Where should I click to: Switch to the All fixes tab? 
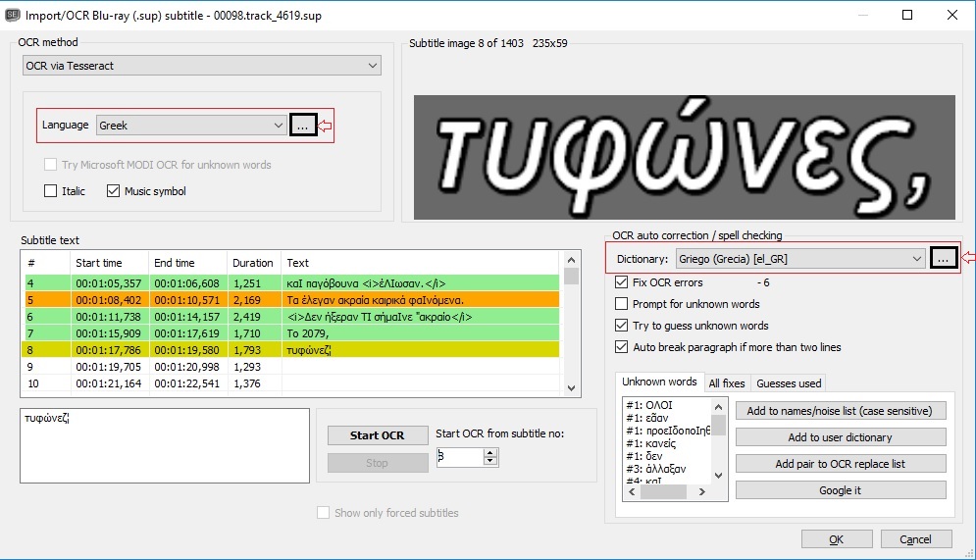click(x=727, y=383)
